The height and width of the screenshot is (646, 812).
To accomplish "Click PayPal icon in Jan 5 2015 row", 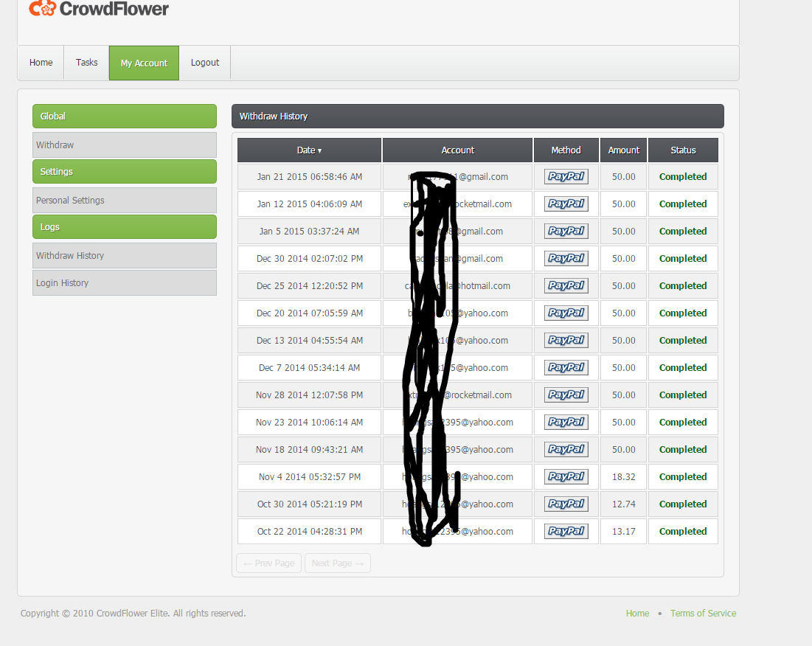I will pos(566,232).
